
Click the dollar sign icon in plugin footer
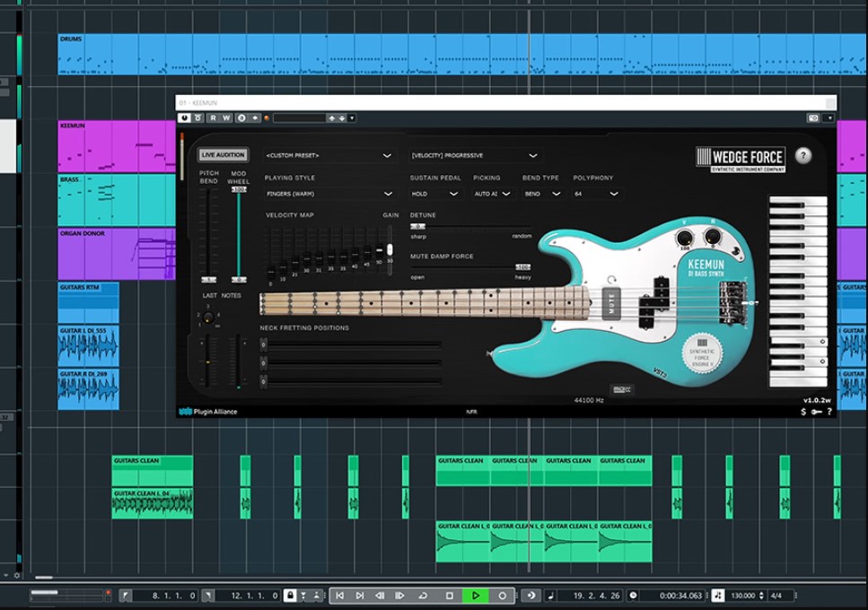(x=803, y=412)
